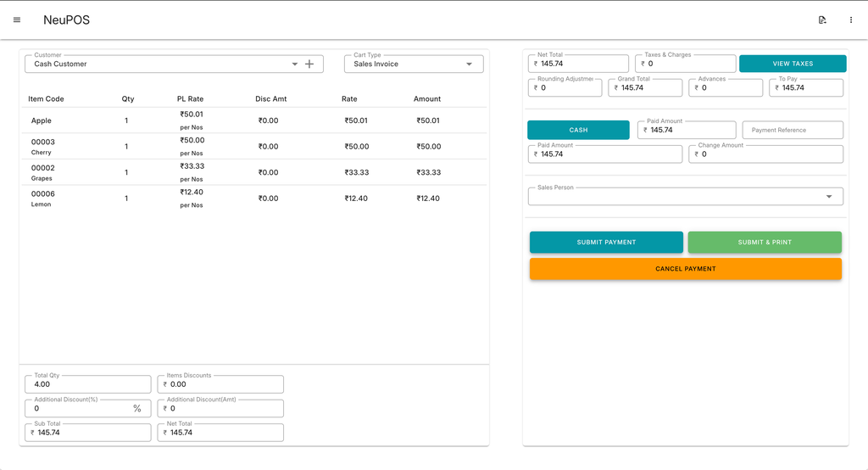Click CANCEL PAYMENT button

(x=685, y=269)
